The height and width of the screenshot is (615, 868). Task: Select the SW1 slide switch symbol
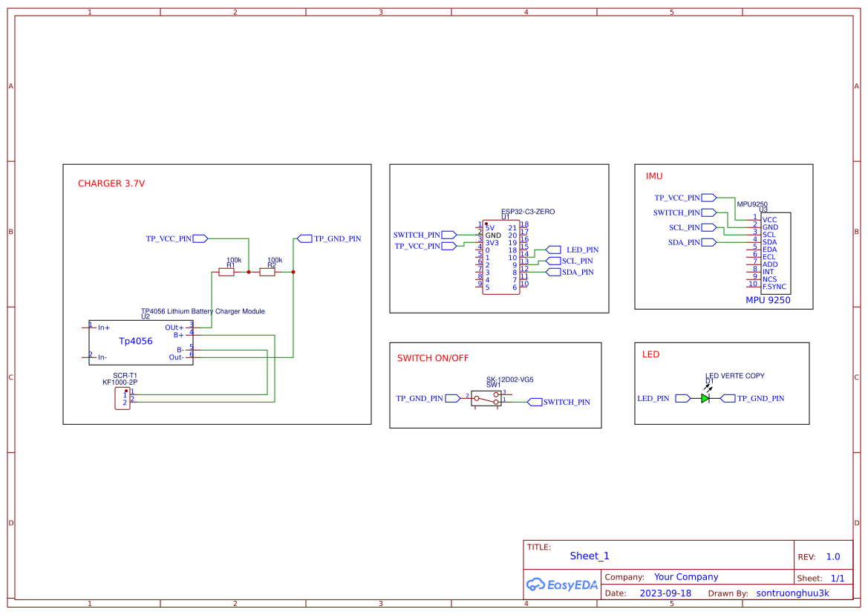(x=486, y=399)
